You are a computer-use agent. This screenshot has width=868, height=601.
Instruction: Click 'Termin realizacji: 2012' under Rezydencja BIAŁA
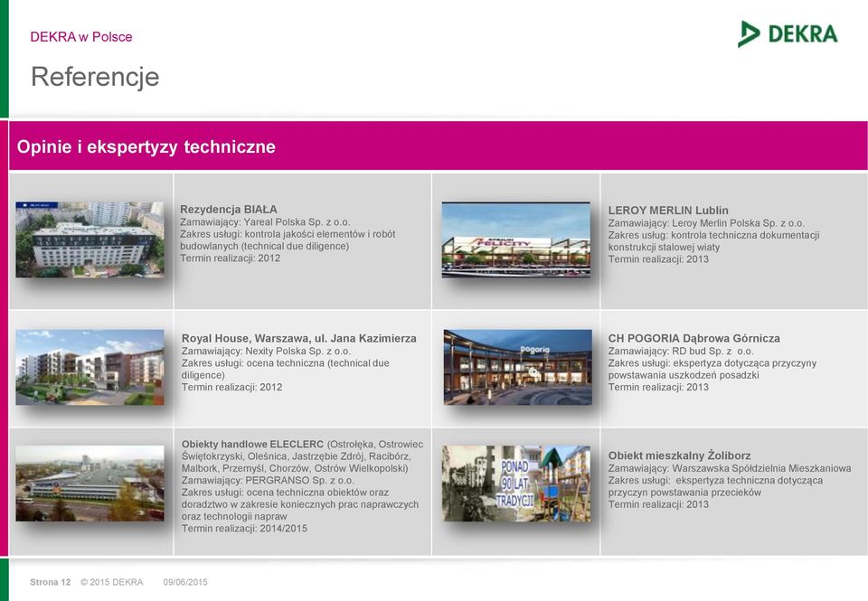(231, 258)
